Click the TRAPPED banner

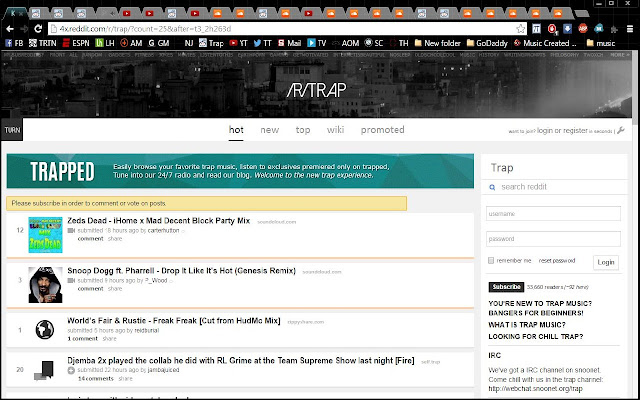point(240,171)
